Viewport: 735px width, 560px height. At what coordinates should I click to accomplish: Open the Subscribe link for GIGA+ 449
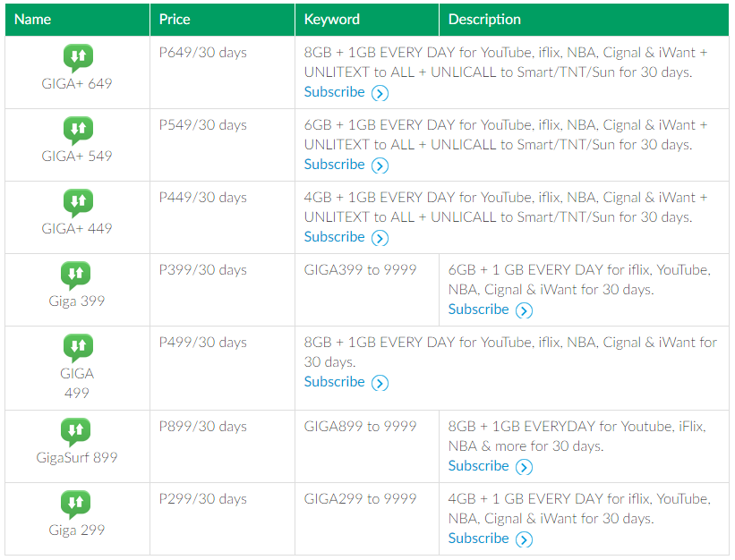coord(334,237)
